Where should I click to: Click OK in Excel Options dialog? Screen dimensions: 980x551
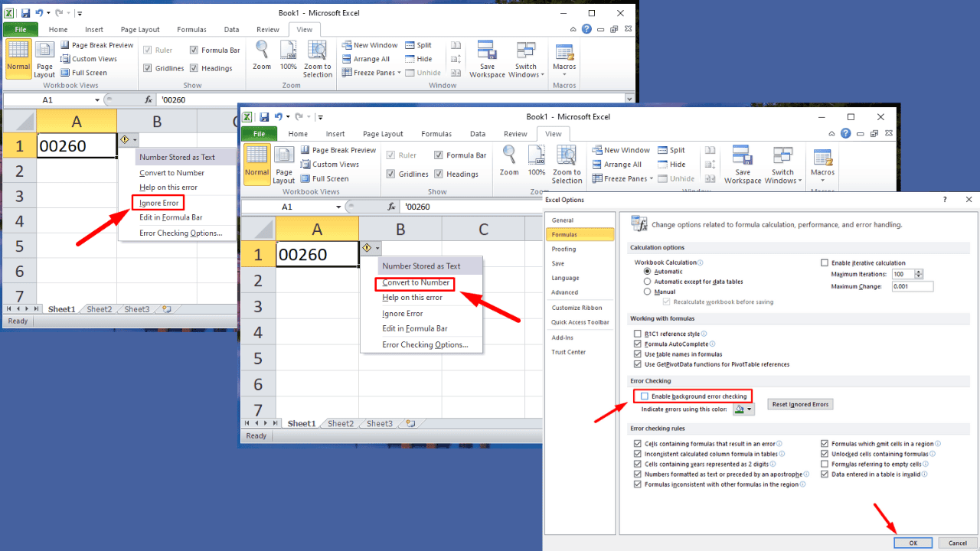(913, 543)
